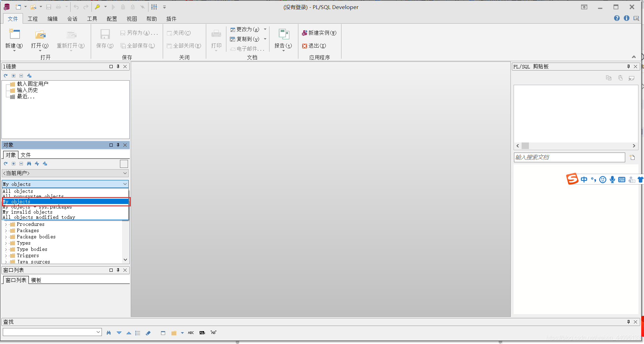This screenshot has height=344, width=644.
Task: Click 新建实例 (New Instance) in the ribbon
Action: [x=319, y=33]
